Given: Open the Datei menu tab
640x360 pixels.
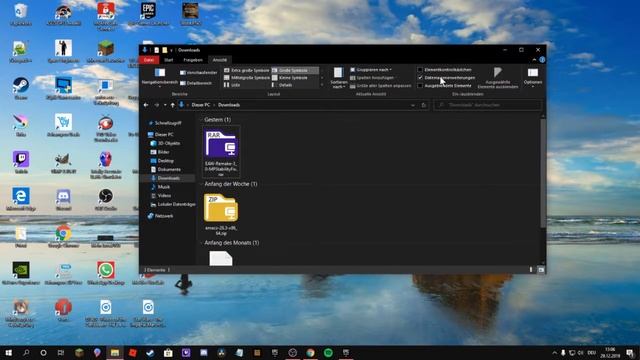Looking at the screenshot, I should click(x=149, y=60).
